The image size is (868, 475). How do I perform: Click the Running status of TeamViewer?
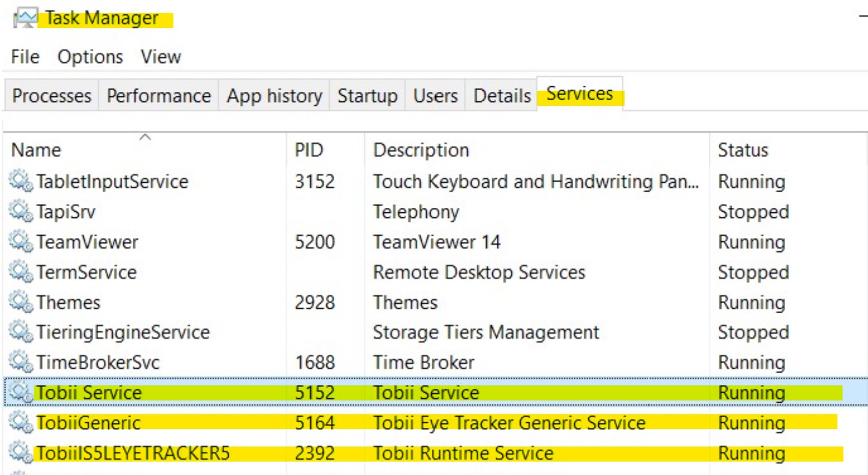point(751,242)
